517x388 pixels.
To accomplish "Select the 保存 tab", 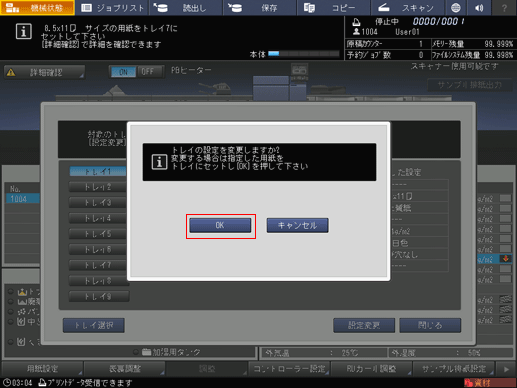I will click(260, 8).
